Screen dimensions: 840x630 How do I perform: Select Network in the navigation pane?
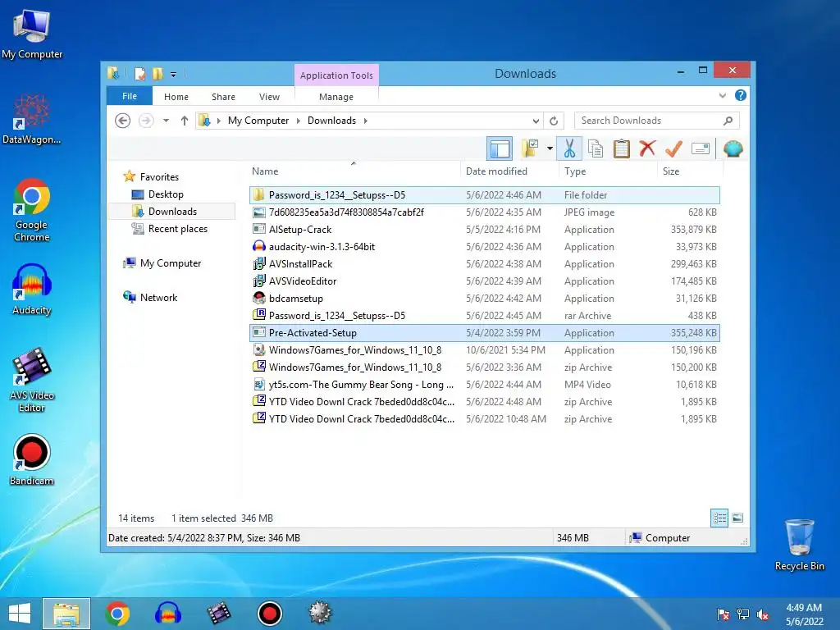point(158,297)
